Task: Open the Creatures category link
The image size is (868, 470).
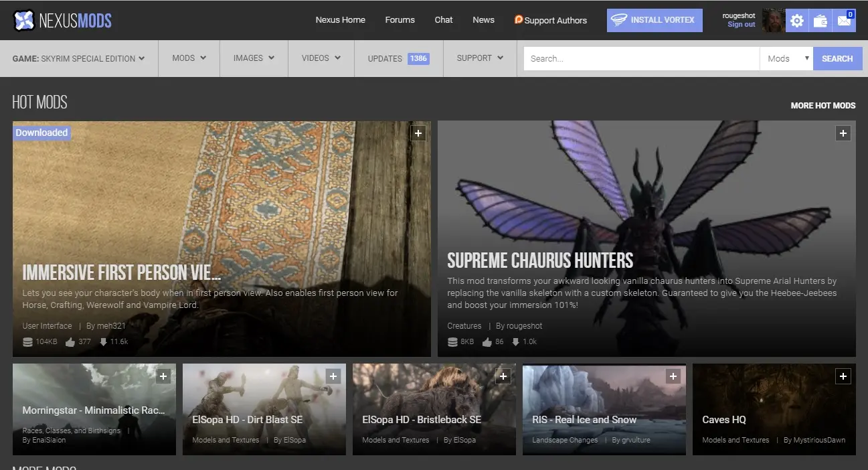Action: pyautogui.click(x=464, y=326)
